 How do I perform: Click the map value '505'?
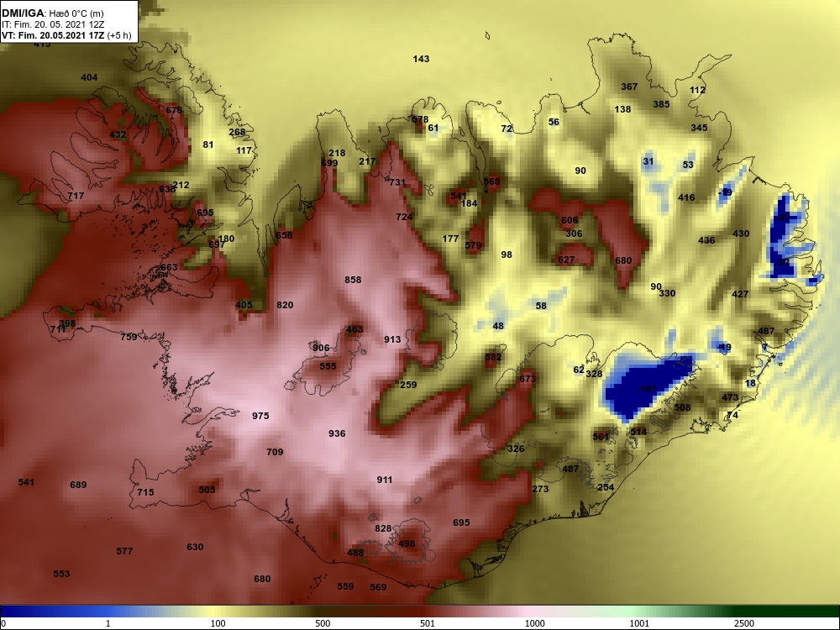[x=207, y=490]
